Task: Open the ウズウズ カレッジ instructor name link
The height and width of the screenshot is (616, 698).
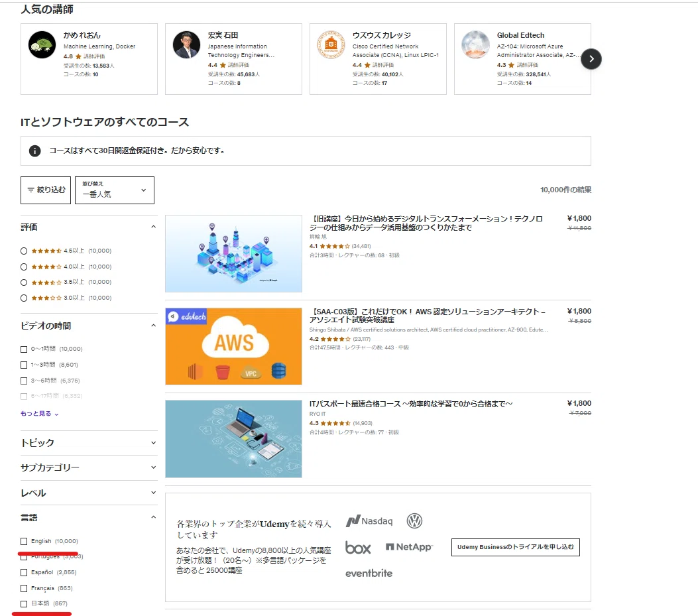Action: [382, 35]
